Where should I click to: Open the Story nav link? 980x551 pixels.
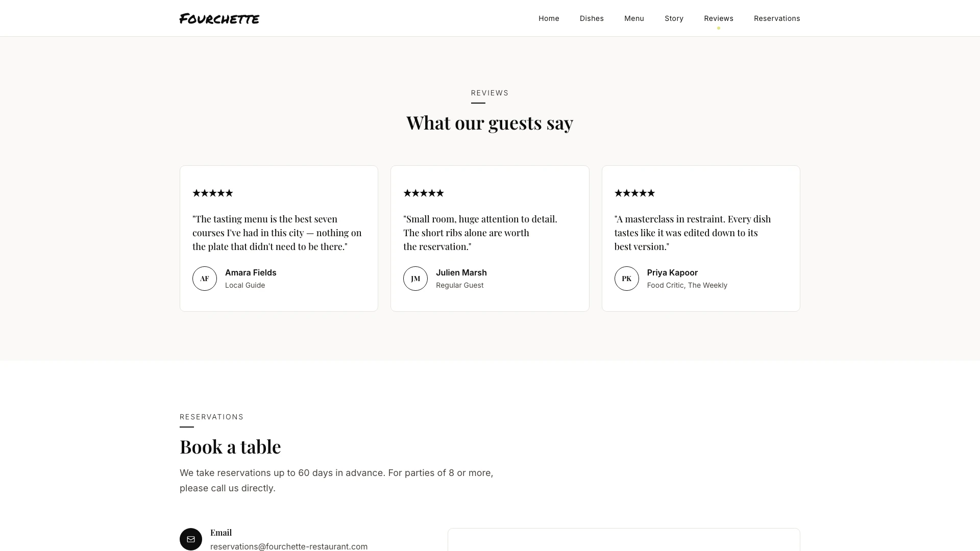[674, 18]
